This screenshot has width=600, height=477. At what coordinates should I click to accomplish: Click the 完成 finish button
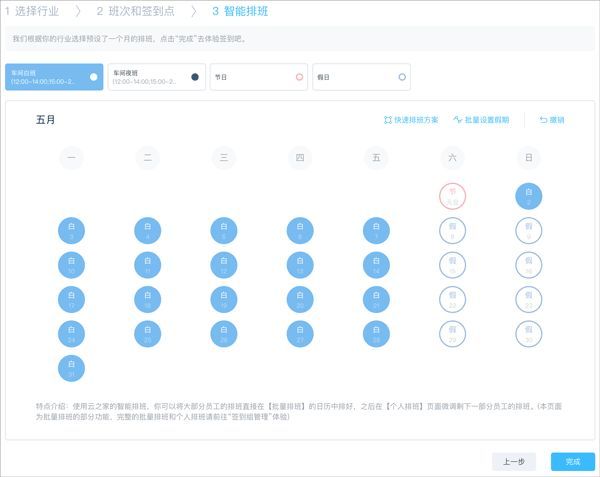click(572, 461)
